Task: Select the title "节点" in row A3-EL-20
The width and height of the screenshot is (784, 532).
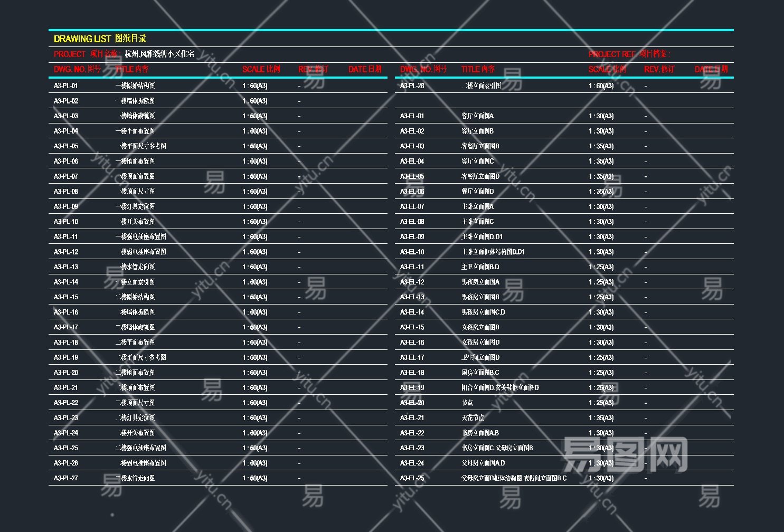Action: (467, 403)
